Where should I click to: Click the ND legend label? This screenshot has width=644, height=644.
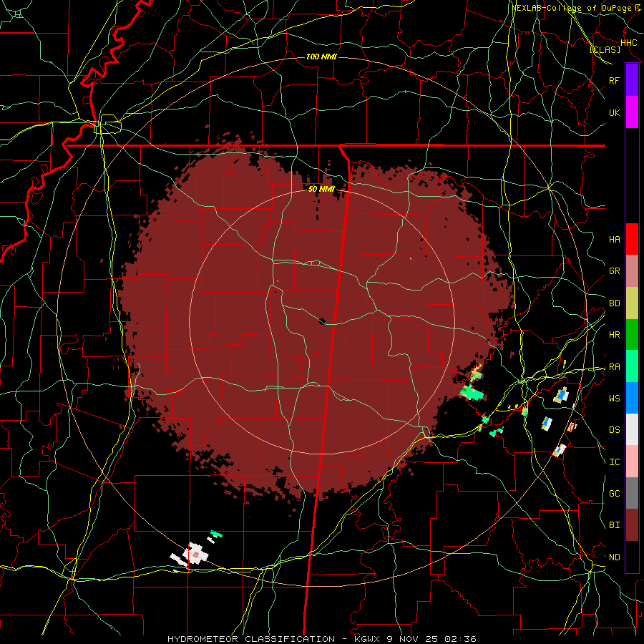tap(615, 557)
